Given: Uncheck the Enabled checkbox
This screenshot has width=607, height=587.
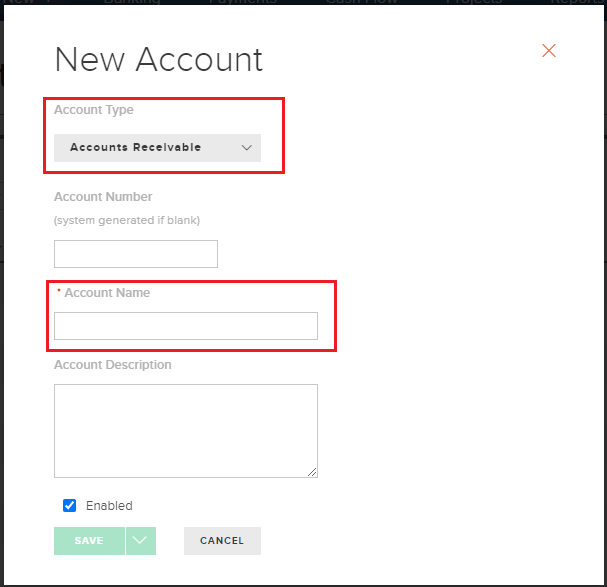Looking at the screenshot, I should click(x=70, y=505).
